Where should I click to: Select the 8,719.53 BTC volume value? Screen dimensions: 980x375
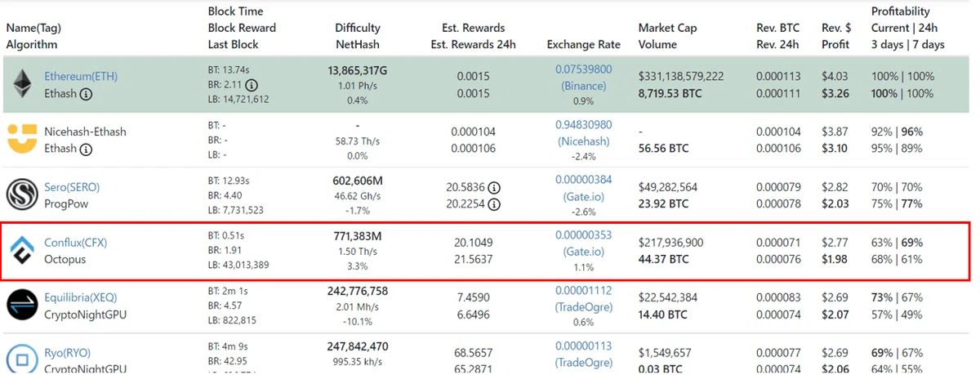669,93
